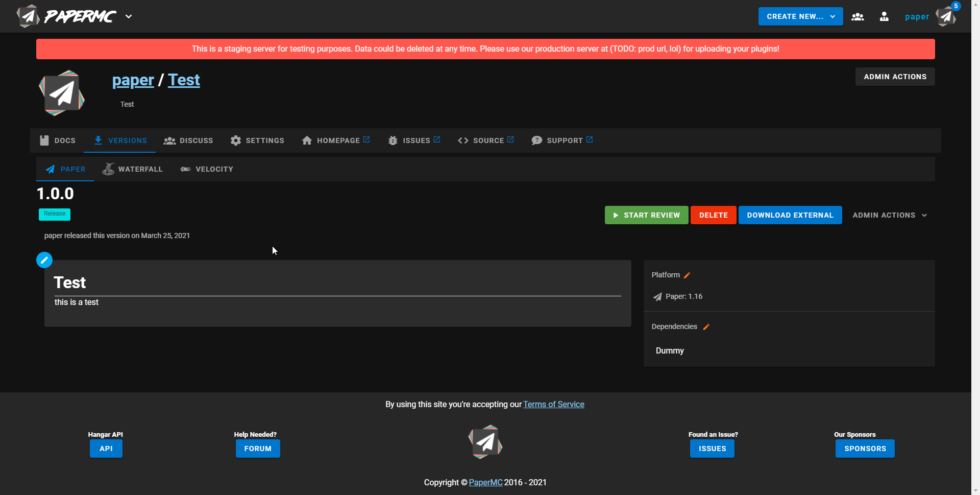Open the staff person icon in header
The image size is (980, 495).
(x=884, y=16)
